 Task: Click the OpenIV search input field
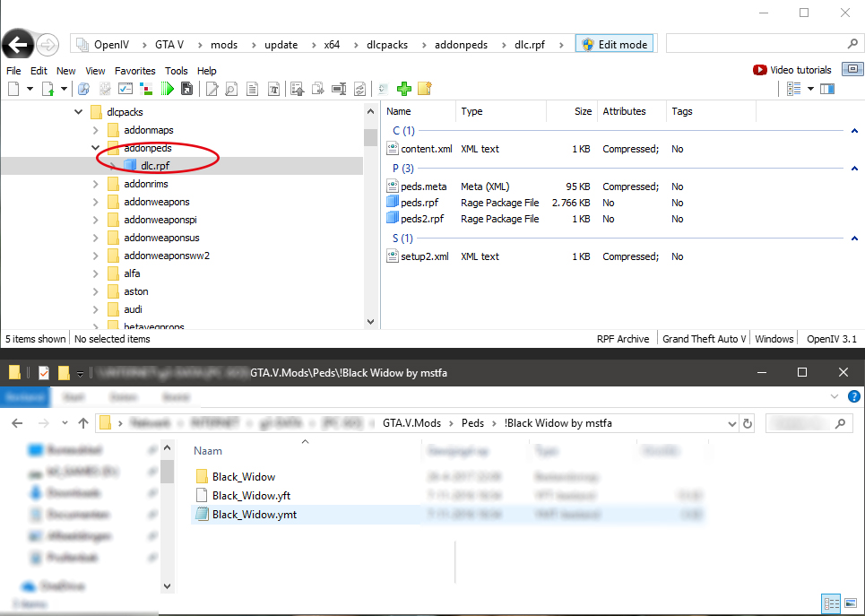[x=757, y=44]
